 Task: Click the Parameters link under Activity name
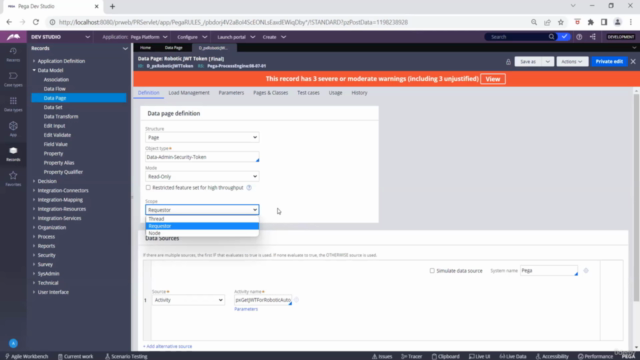click(246, 309)
